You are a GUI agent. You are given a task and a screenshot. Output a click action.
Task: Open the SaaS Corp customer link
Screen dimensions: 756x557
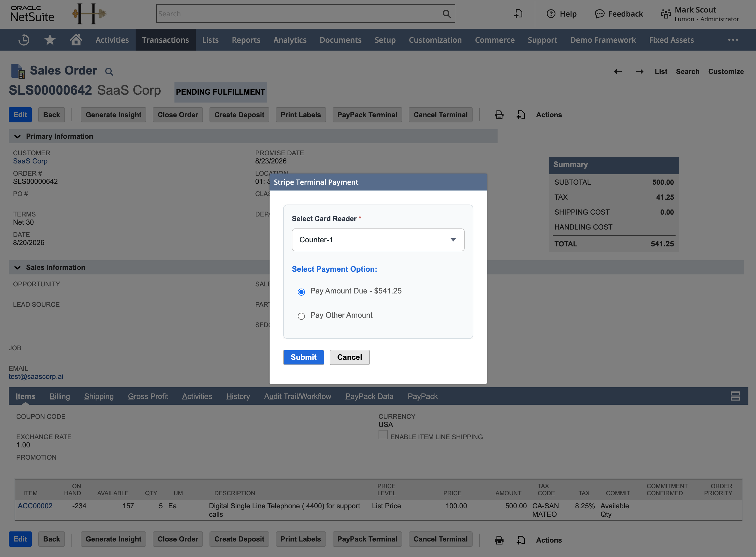30,161
